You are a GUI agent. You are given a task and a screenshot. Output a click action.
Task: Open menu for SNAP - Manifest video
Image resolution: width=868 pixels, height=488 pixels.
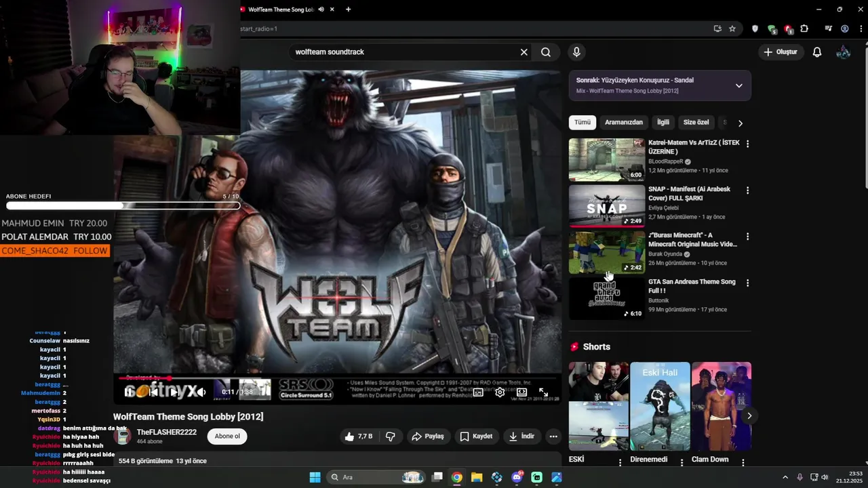coord(748,190)
